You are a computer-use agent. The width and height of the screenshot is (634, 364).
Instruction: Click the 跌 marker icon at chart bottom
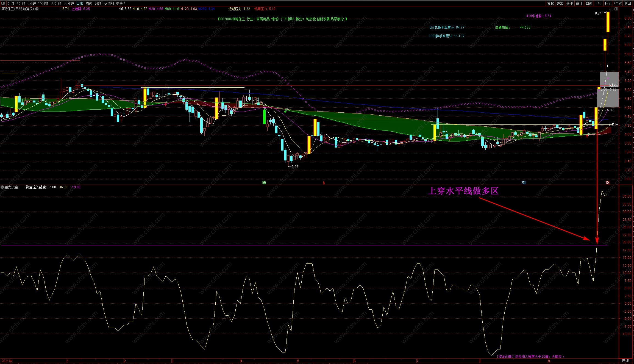(264, 183)
